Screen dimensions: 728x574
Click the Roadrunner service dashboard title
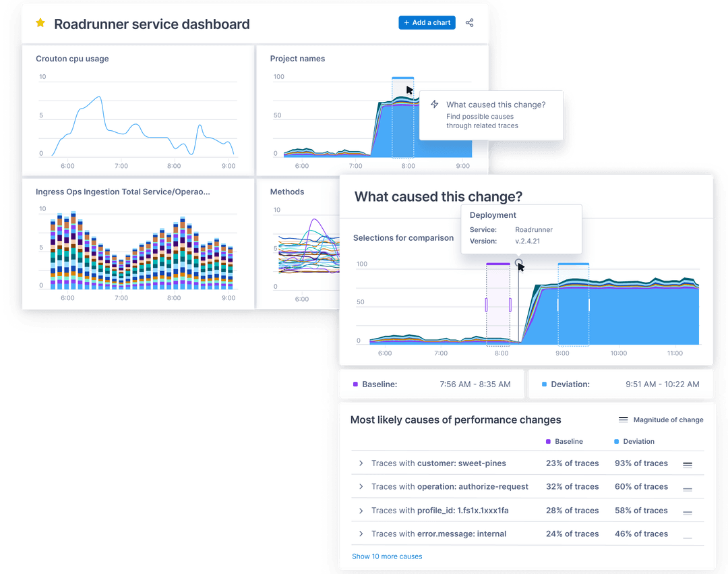click(152, 24)
